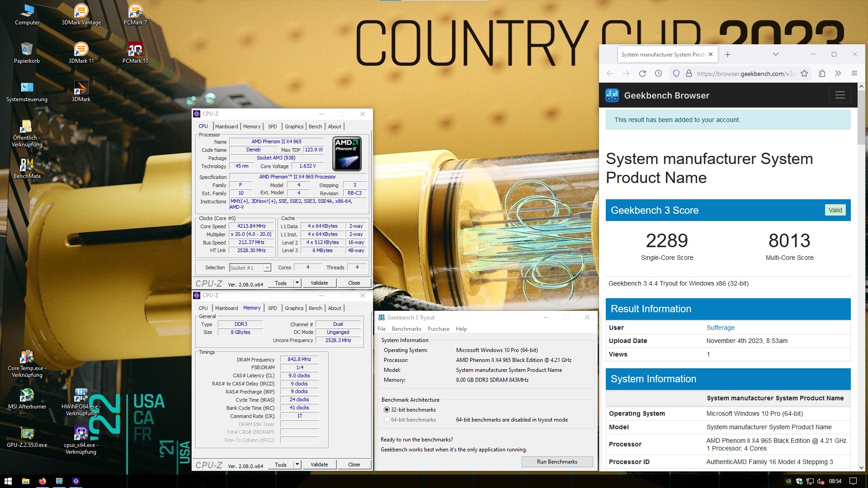Open the browser list-all-tabs chevron
The image size is (868, 488).
tap(776, 54)
